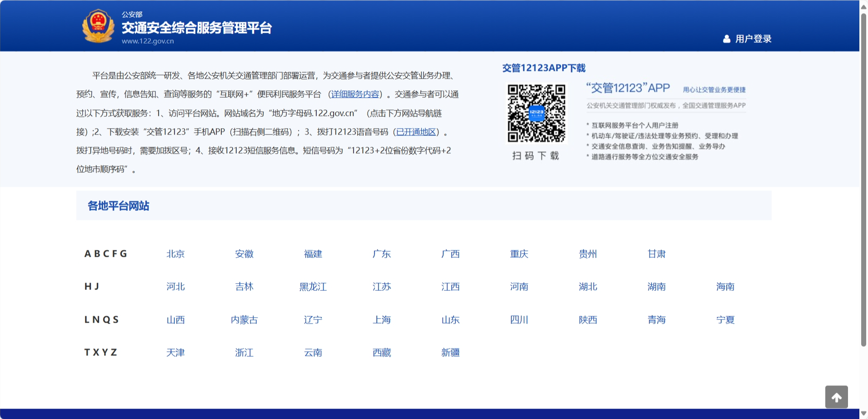Open the 新疆 province site
Screen dimensions: 868x419
click(x=450, y=352)
